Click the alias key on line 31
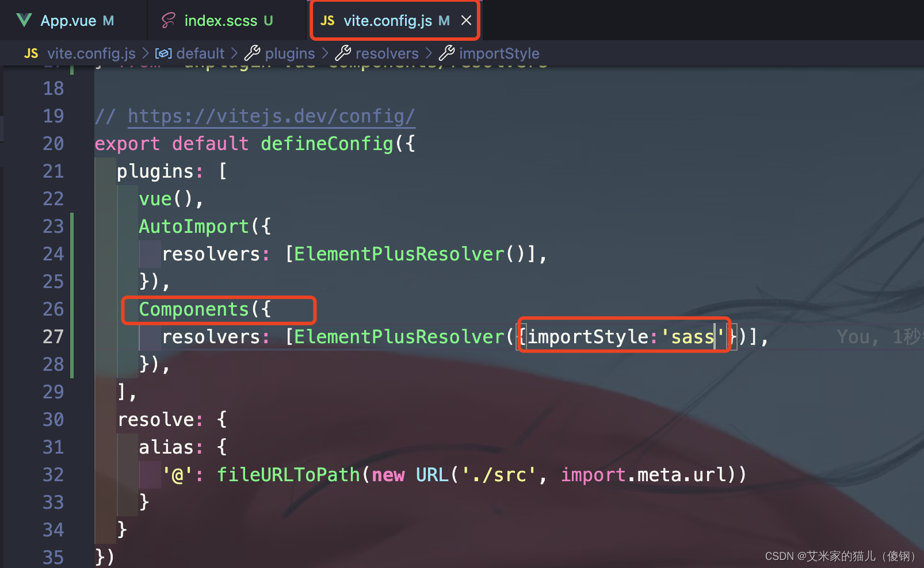Viewport: 924px width, 568px height. point(166,447)
